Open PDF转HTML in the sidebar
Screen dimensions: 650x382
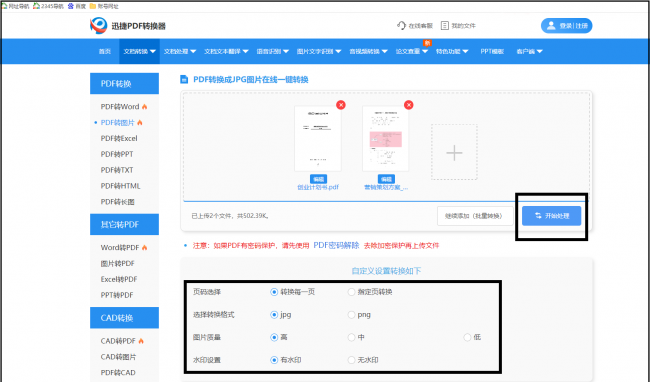tap(121, 186)
